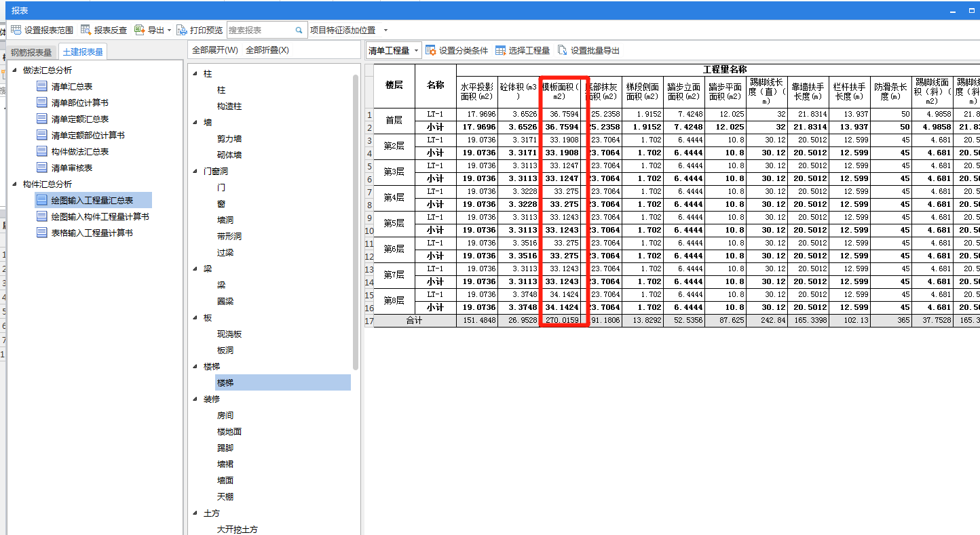Viewport: 980px width, 535px height.
Task: Click the 砼体积(m3) column header
Action: [x=519, y=92]
